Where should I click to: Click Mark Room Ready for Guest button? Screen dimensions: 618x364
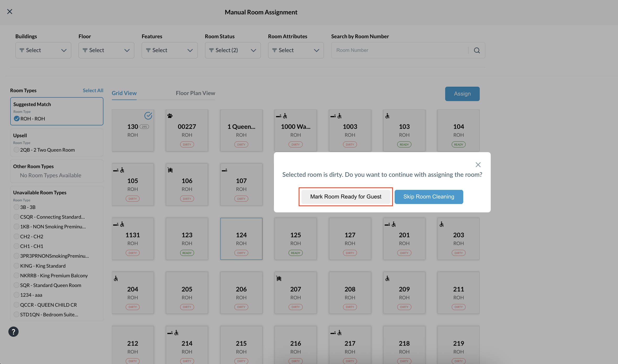click(x=346, y=197)
